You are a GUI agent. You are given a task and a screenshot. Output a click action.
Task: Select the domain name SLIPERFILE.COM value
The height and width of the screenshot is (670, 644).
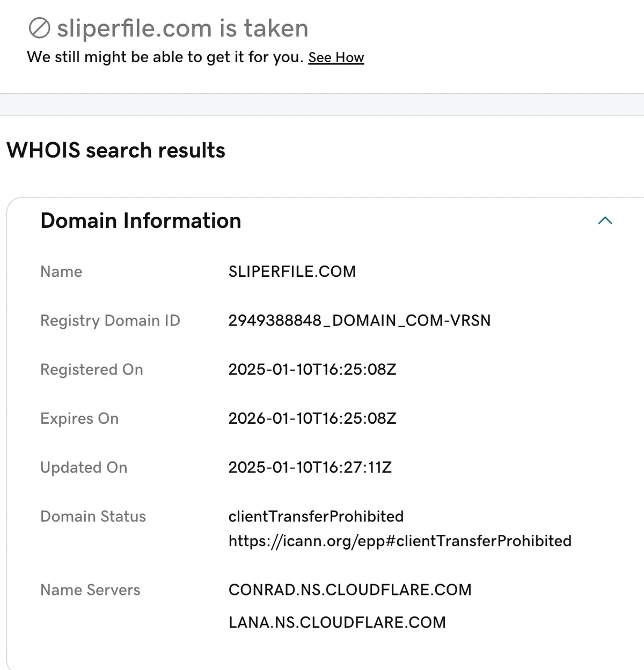pos(292,271)
